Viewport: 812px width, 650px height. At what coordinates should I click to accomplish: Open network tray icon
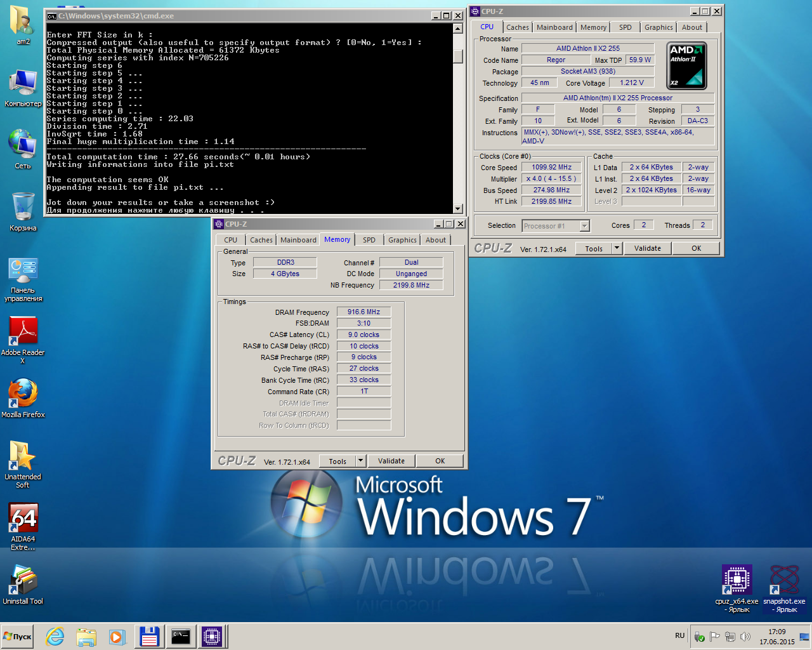click(730, 637)
